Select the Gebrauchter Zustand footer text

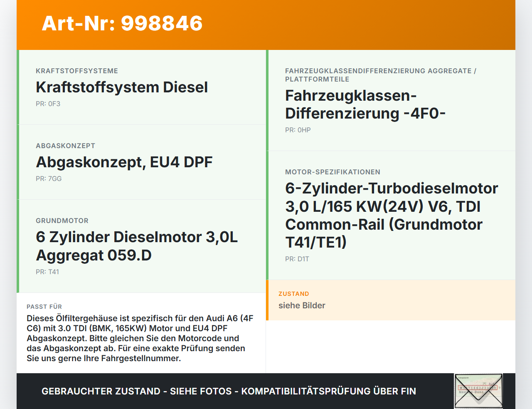tap(229, 391)
